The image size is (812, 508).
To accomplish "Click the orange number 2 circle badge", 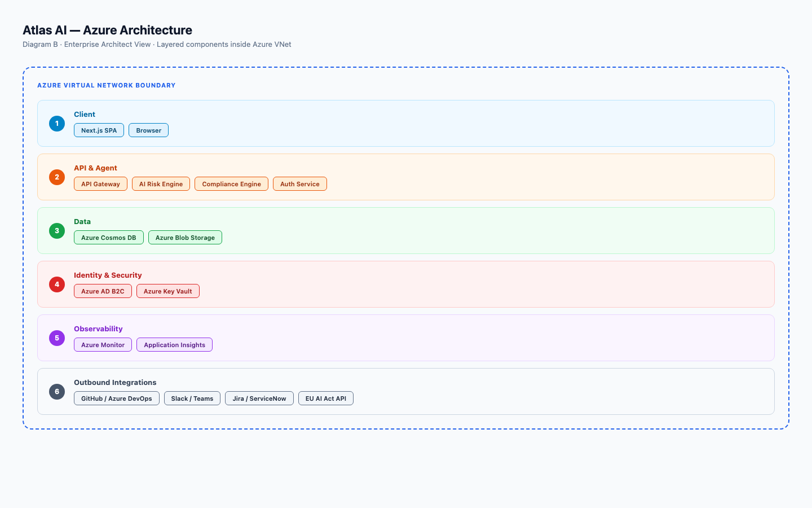I will (57, 177).
